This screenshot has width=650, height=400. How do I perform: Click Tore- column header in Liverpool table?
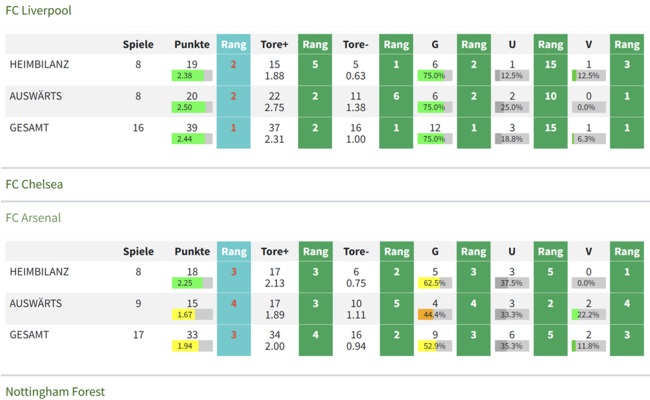pyautogui.click(x=355, y=44)
